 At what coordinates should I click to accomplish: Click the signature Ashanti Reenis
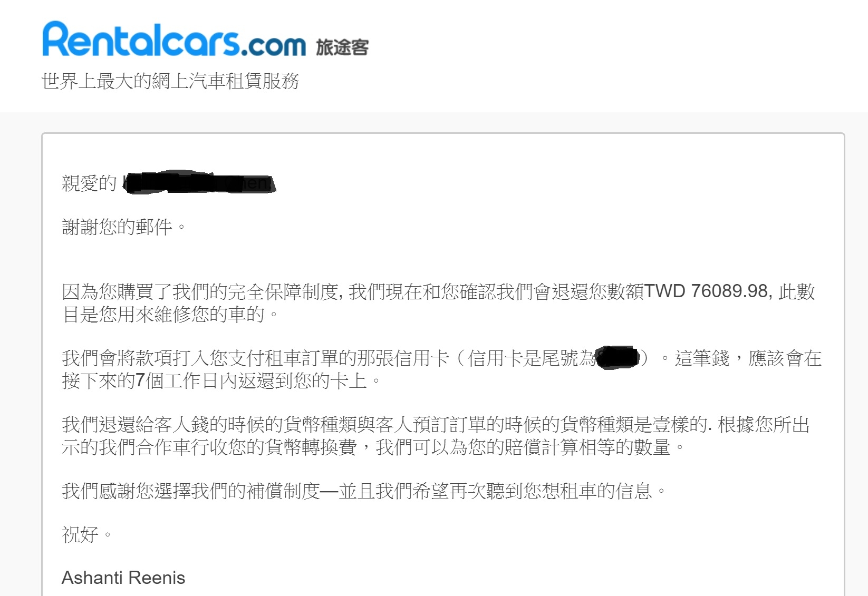coord(123,578)
